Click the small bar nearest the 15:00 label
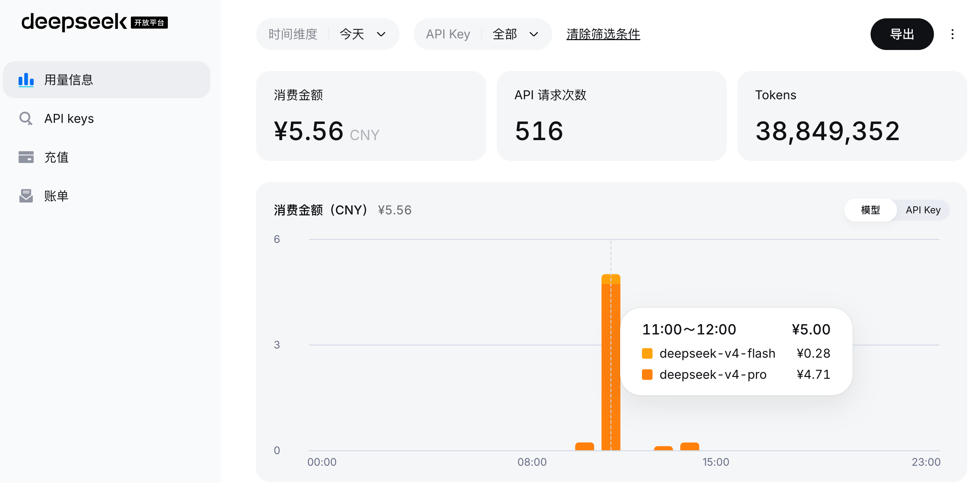Image resolution: width=980 pixels, height=483 pixels. [689, 446]
